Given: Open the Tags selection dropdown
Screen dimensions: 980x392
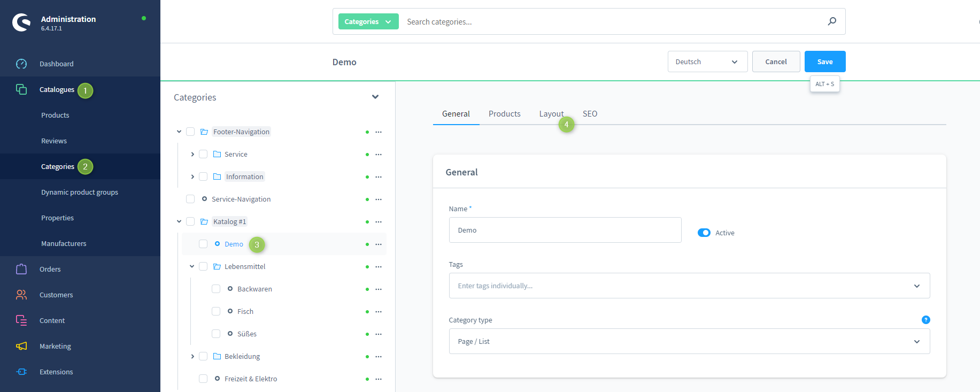Looking at the screenshot, I should coord(689,286).
